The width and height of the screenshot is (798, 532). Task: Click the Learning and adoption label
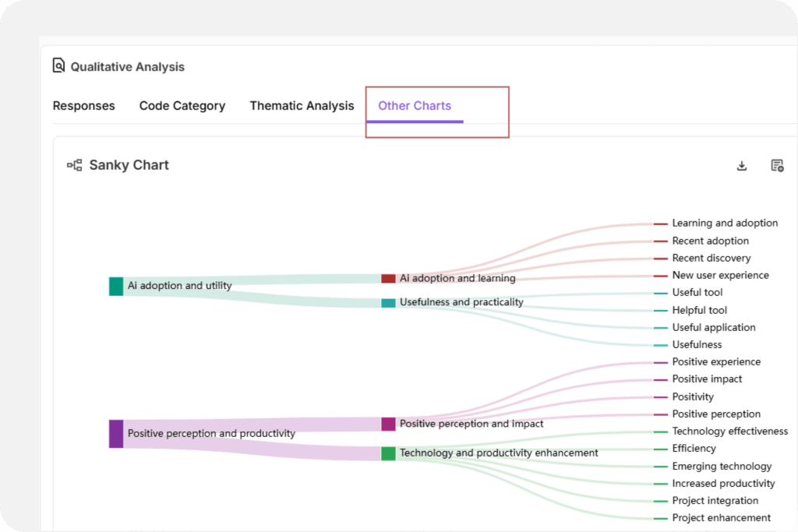(x=725, y=224)
